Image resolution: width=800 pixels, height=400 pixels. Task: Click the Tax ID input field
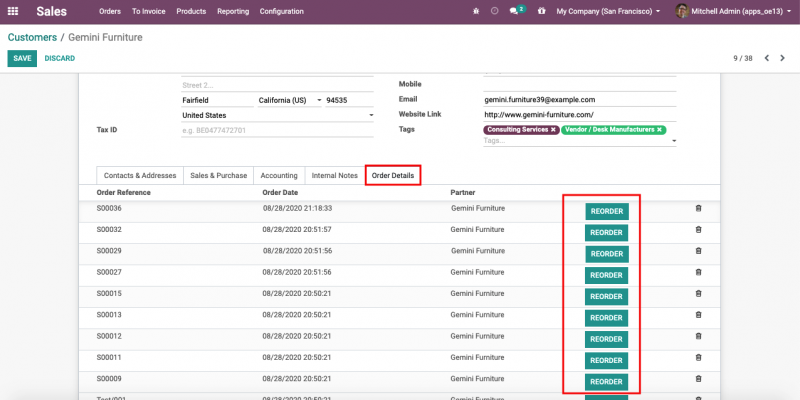(278, 131)
